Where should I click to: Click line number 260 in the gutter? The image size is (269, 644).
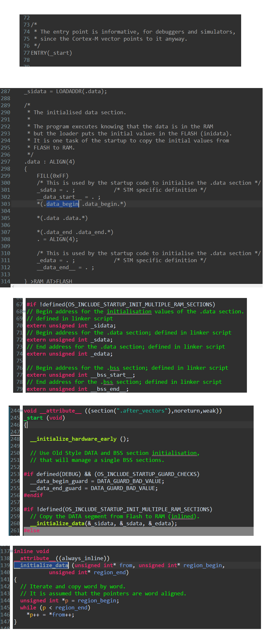click(x=15, y=523)
